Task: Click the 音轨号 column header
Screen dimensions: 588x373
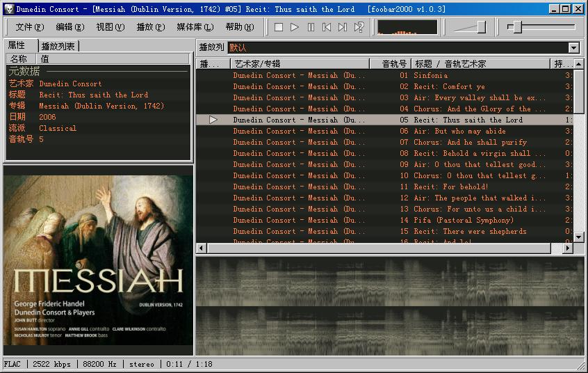Action: pyautogui.click(x=391, y=64)
